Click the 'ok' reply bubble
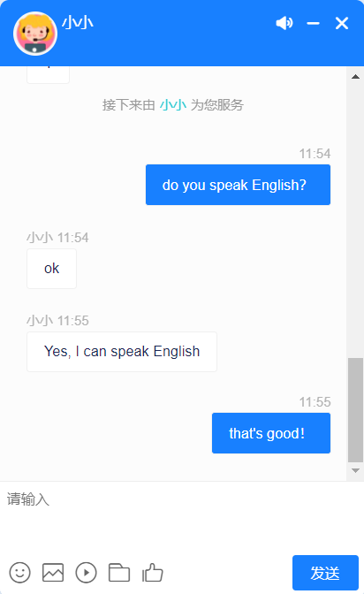 51,269
